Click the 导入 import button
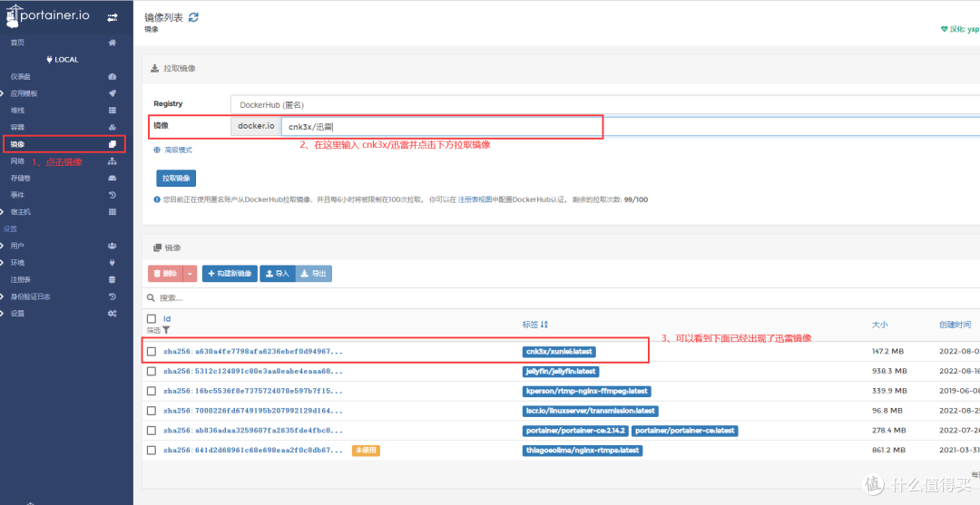Screen dimensions: 980x505 278,274
